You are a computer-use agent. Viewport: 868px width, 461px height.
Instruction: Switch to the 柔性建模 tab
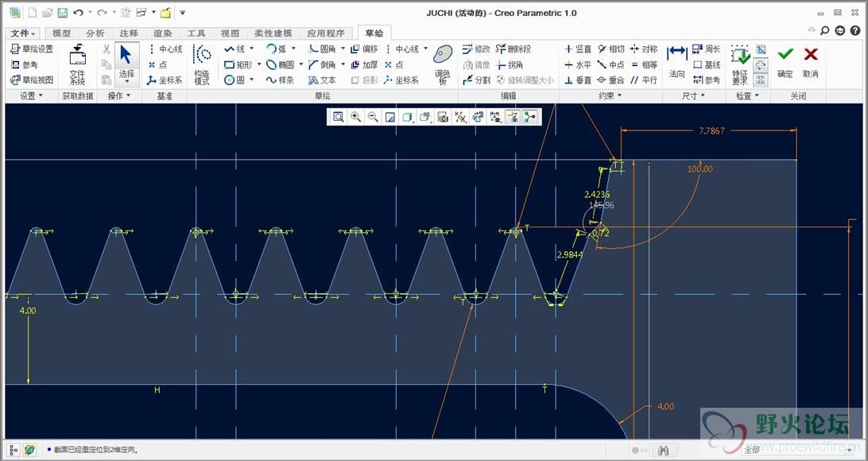(273, 33)
